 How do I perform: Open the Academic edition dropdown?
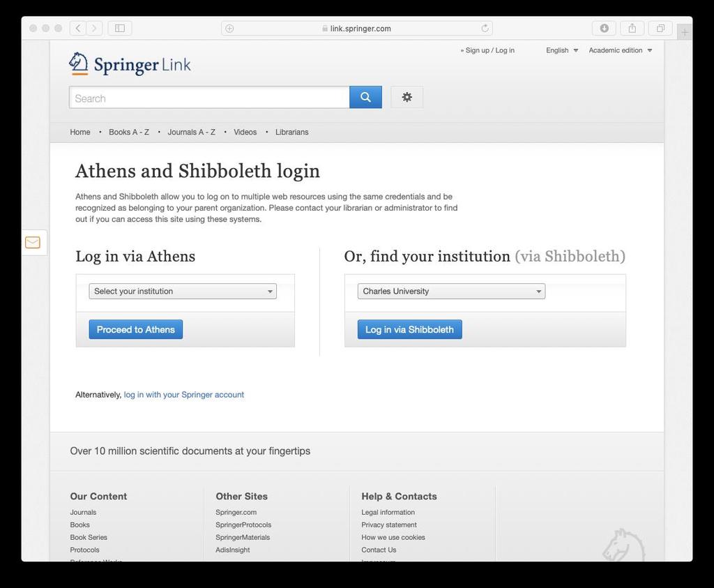click(x=620, y=50)
